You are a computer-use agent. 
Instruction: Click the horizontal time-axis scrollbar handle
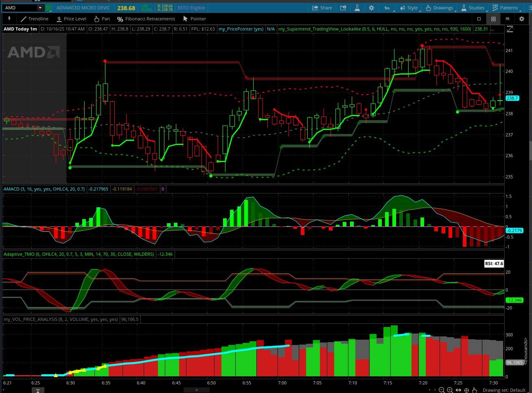tap(197, 390)
